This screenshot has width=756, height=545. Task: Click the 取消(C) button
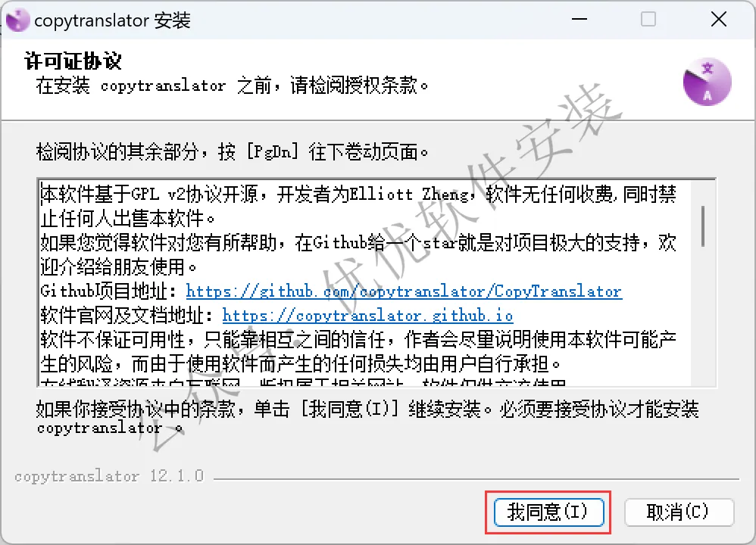(679, 512)
